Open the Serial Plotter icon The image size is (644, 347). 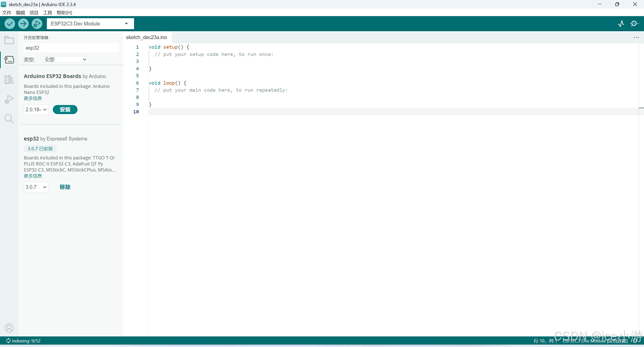click(x=621, y=24)
